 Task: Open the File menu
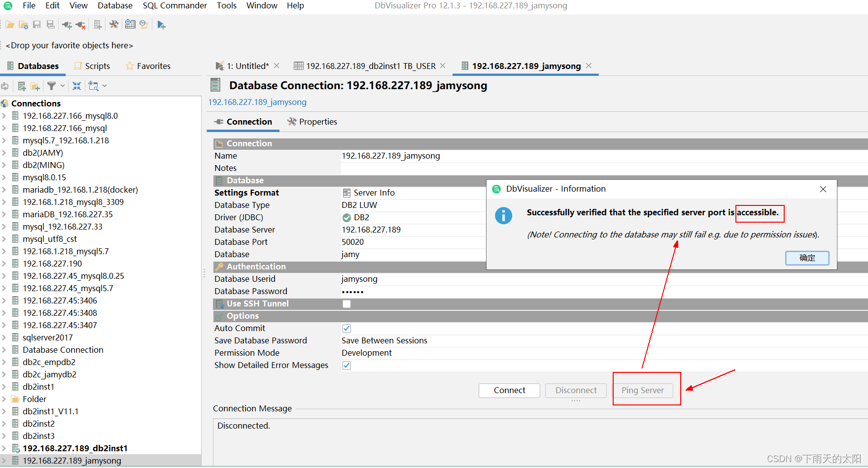pos(29,6)
